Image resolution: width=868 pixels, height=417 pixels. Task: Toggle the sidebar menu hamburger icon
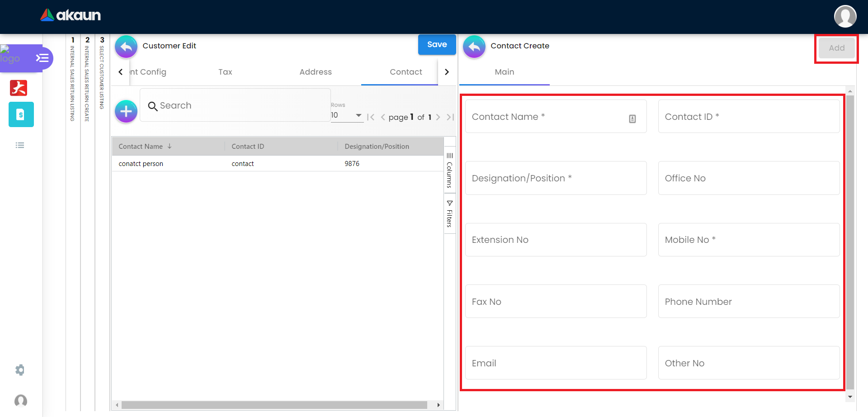42,58
